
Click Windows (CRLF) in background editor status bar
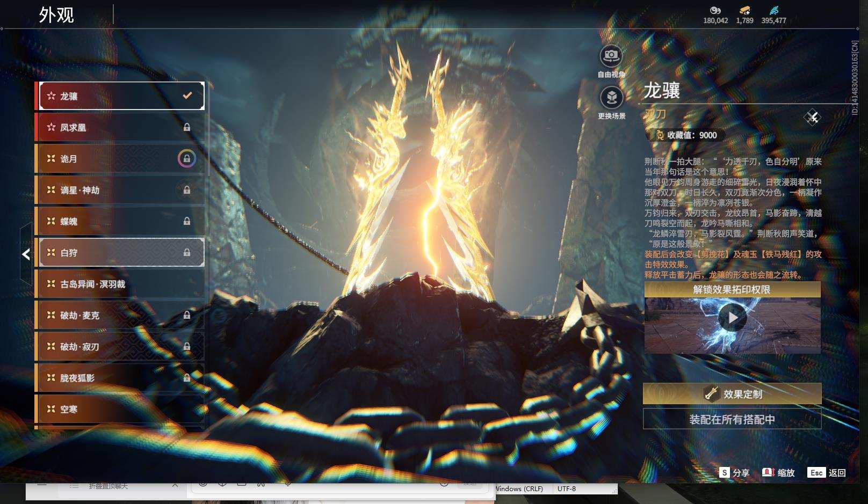tap(518, 489)
